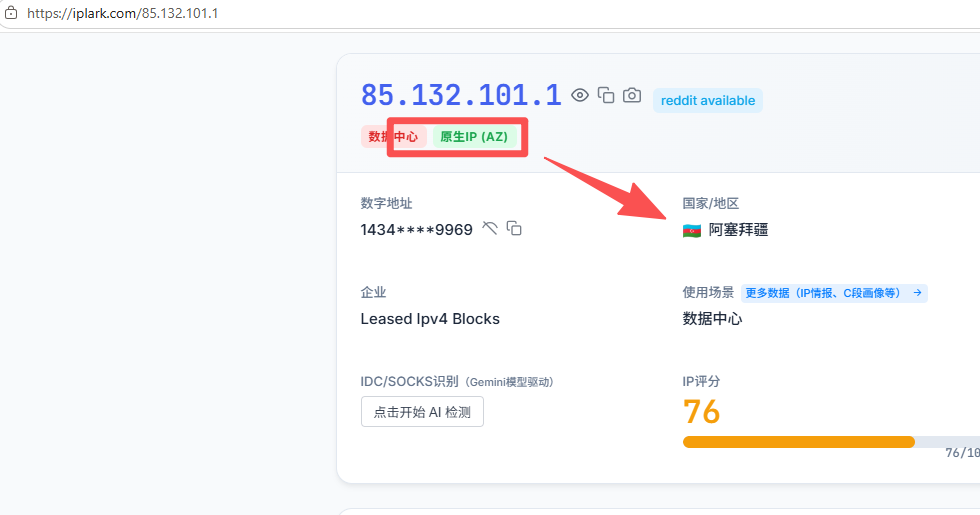Viewport: 980px width, 515px height.
Task: Click the 数字地址 label
Action: [x=386, y=203]
